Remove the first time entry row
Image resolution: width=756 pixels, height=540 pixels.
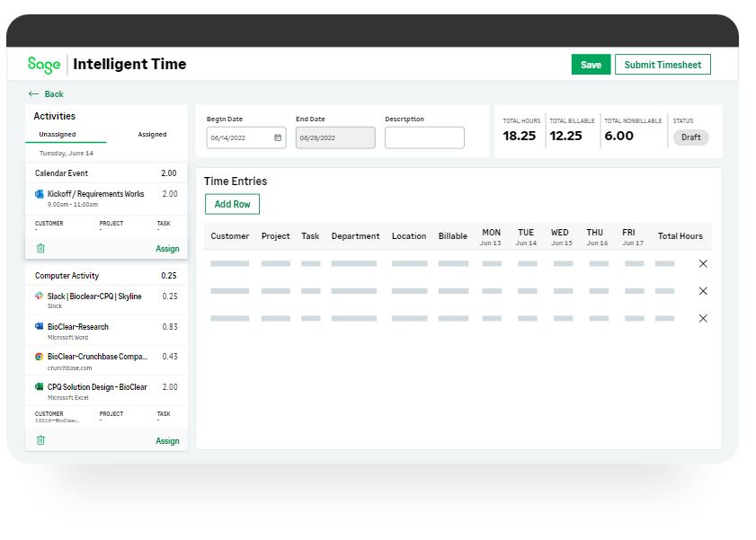click(x=703, y=263)
